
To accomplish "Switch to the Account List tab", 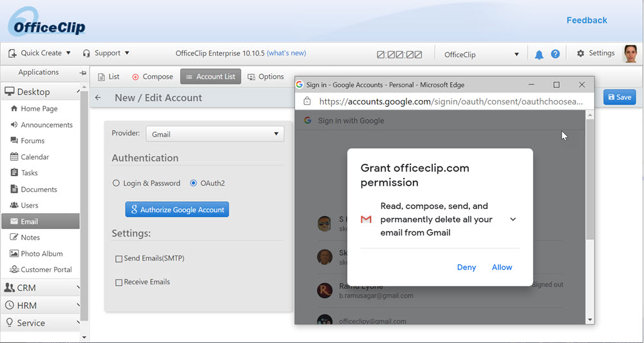I will (x=211, y=77).
